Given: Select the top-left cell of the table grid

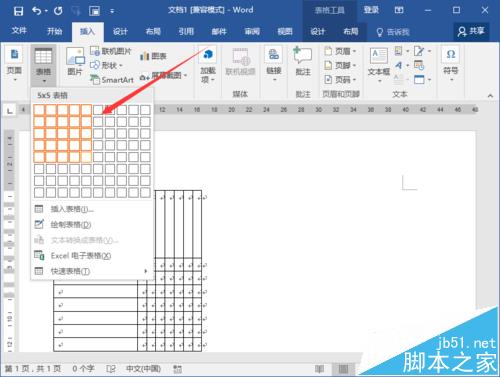Looking at the screenshot, I should tap(39, 110).
